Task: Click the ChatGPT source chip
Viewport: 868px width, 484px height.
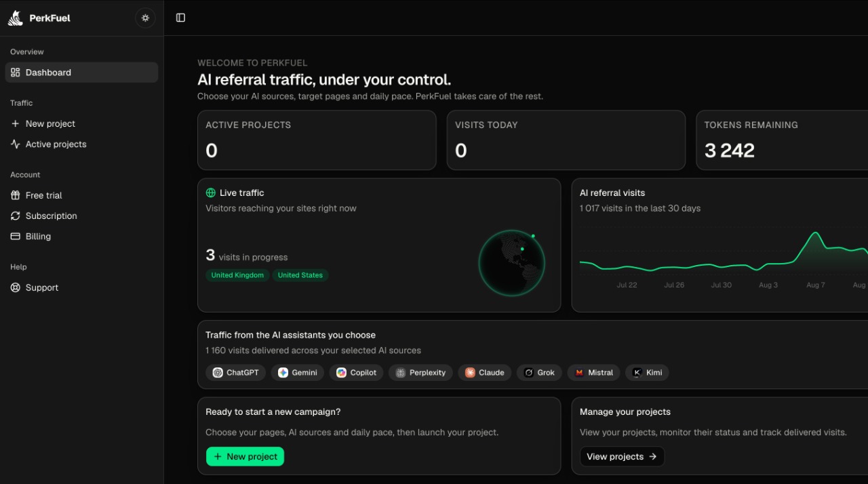Action: 235,372
